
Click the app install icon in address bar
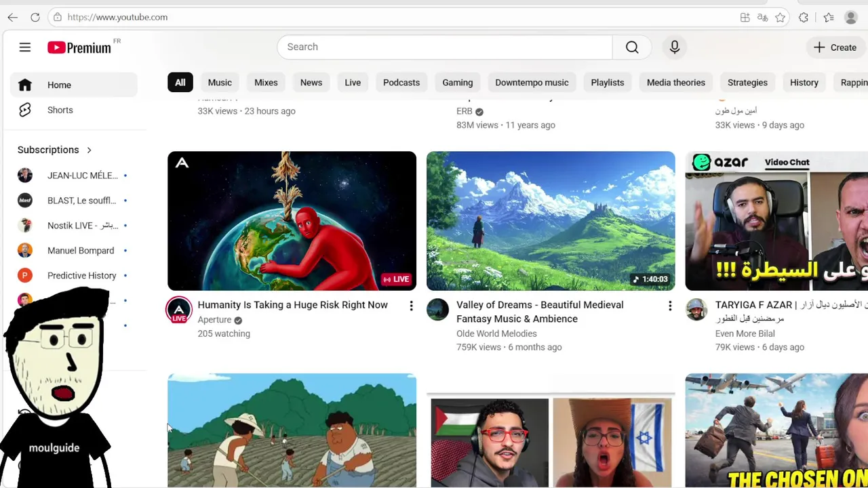[745, 18]
